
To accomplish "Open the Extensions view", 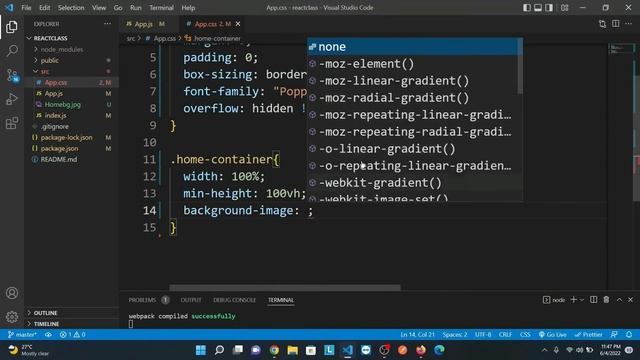I will 12,123.
